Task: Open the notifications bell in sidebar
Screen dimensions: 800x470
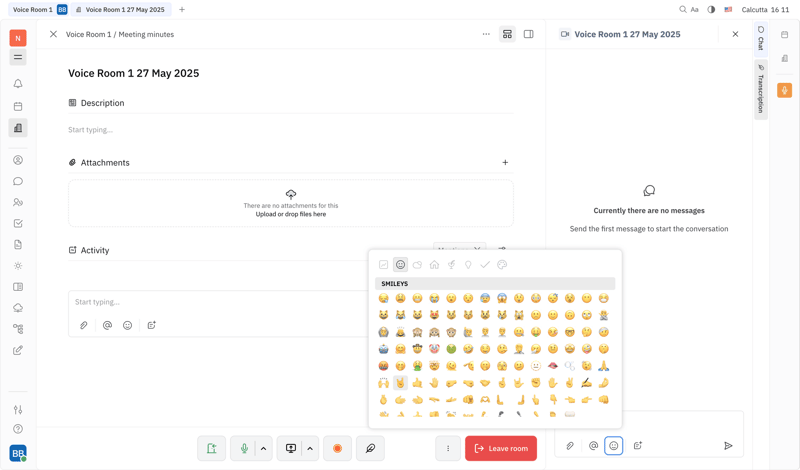Action: 18,84
